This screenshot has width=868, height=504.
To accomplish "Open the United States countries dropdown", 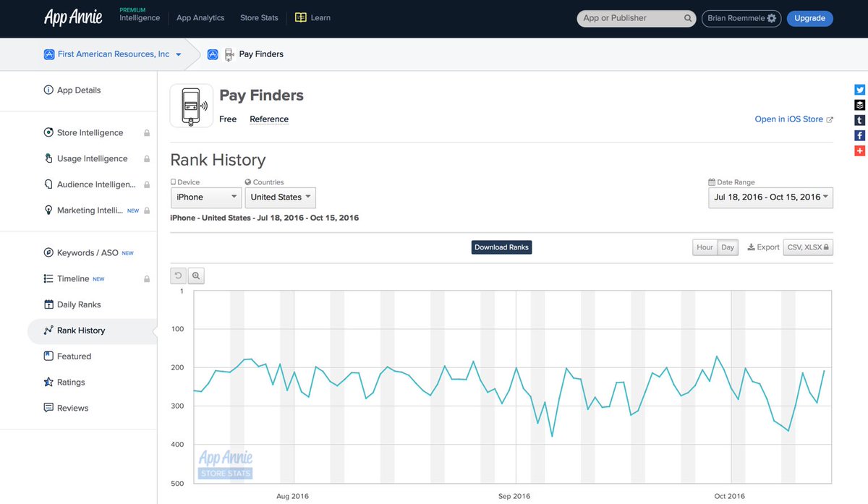I will pos(281,197).
